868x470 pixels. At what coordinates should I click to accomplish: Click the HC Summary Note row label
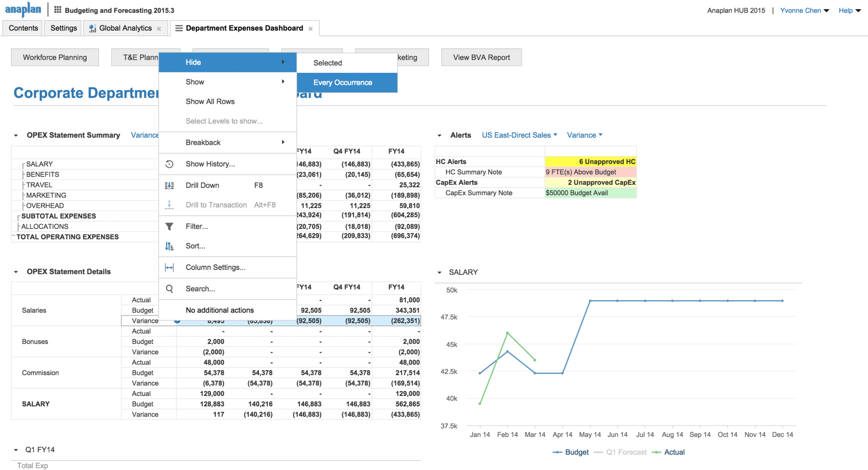[474, 172]
